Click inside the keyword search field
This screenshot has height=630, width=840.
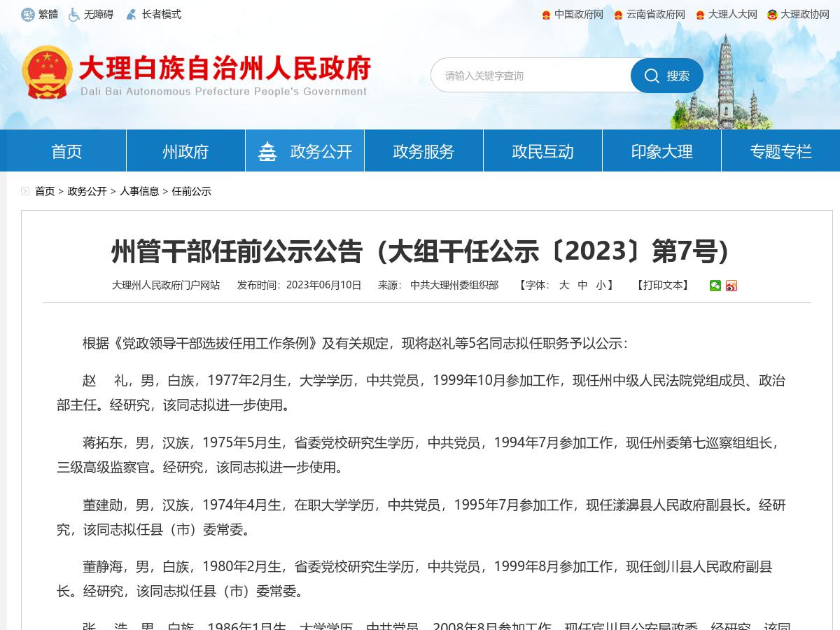[532, 76]
